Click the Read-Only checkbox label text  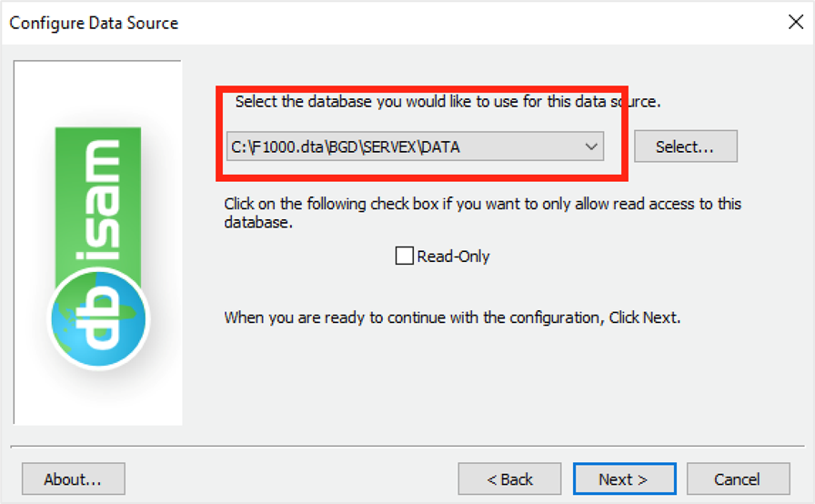point(453,257)
